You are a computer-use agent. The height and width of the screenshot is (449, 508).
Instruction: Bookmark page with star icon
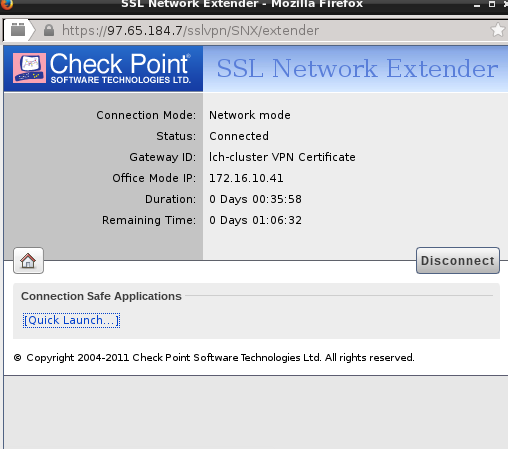tap(498, 30)
